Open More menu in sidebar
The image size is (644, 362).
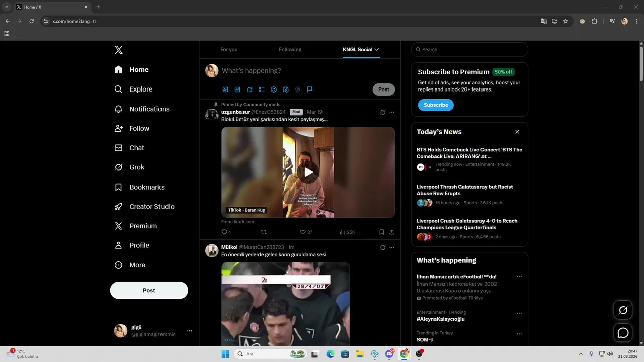coord(130,265)
